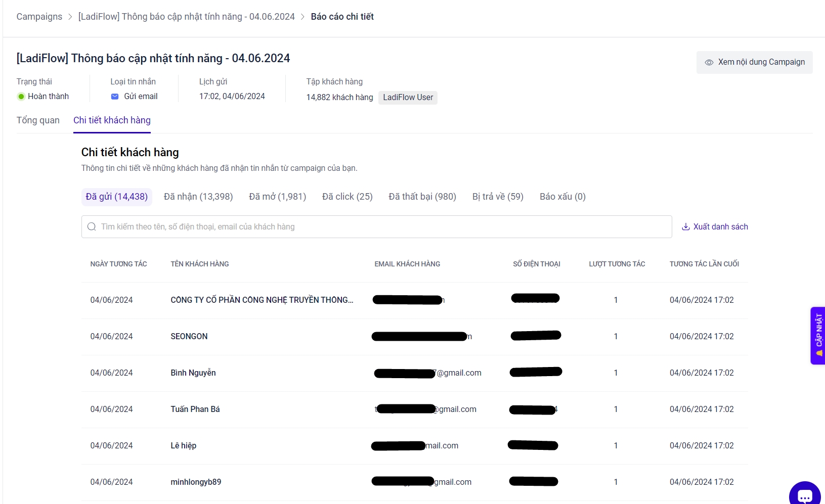Click the magnifier icon in search box

tap(92, 226)
